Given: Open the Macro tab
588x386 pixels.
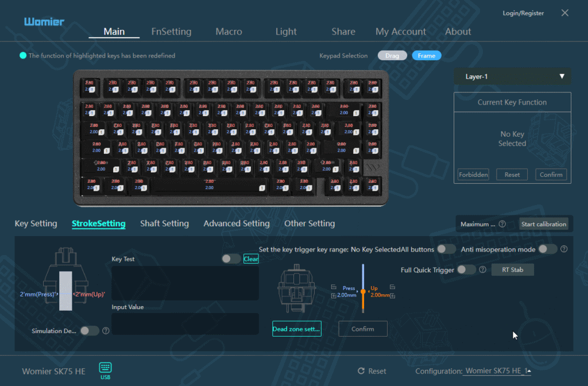Looking at the screenshot, I should (x=229, y=32).
